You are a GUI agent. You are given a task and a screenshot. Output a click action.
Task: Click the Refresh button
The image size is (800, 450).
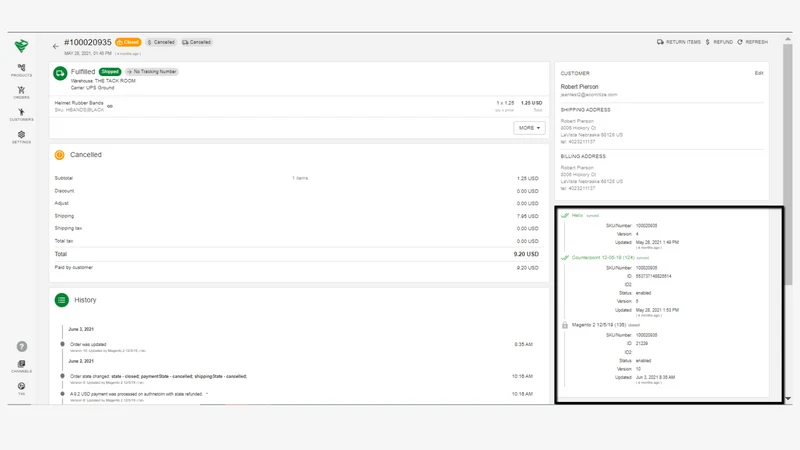coord(753,42)
